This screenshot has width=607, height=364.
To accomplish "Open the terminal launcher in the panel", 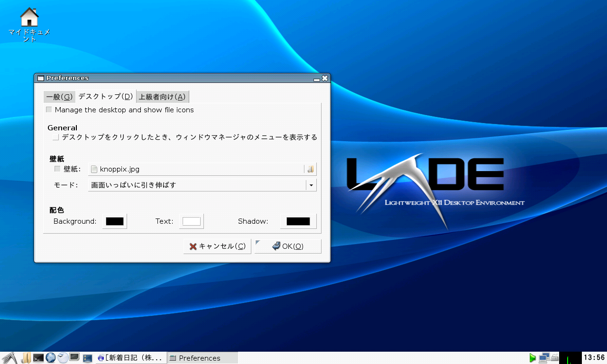I will pyautogui.click(x=38, y=358).
